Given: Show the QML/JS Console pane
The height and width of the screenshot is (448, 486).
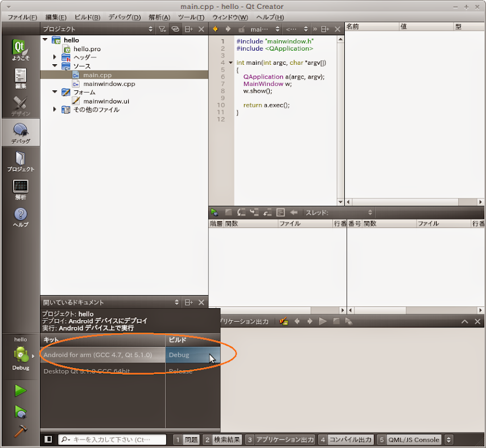Looking at the screenshot, I should 409,439.
